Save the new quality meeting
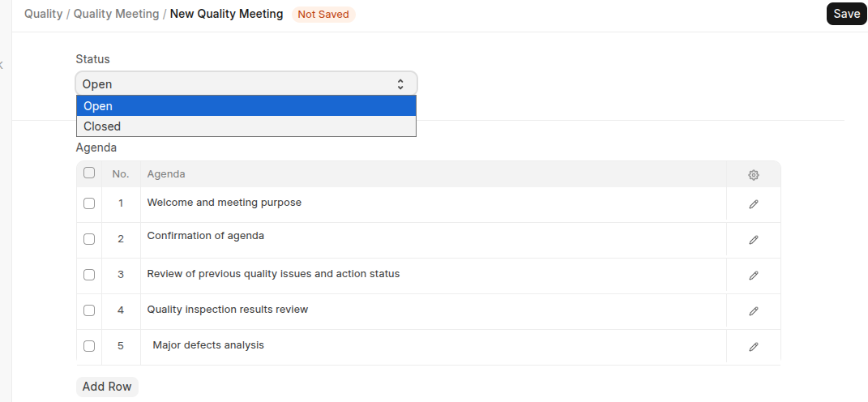868x402 pixels. tap(846, 14)
